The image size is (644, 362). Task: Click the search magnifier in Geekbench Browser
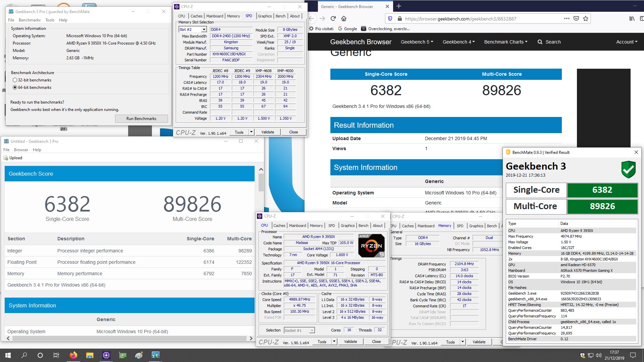[x=540, y=42]
